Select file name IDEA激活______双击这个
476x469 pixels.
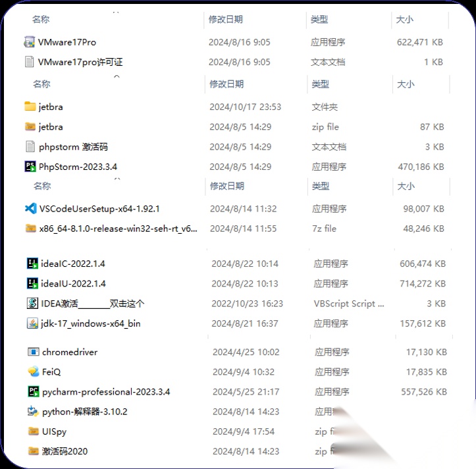pos(93,304)
